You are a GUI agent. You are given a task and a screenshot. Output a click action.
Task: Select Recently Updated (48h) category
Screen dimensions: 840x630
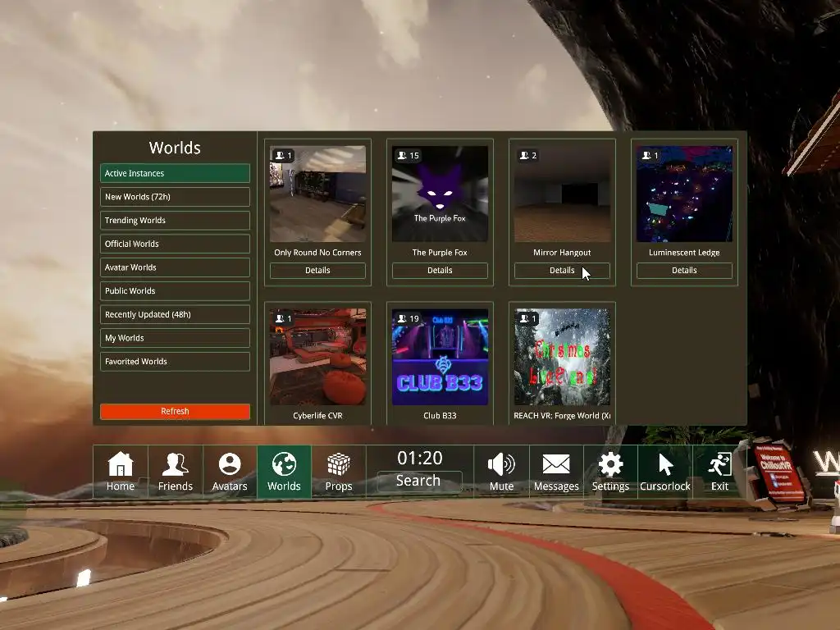coord(175,314)
